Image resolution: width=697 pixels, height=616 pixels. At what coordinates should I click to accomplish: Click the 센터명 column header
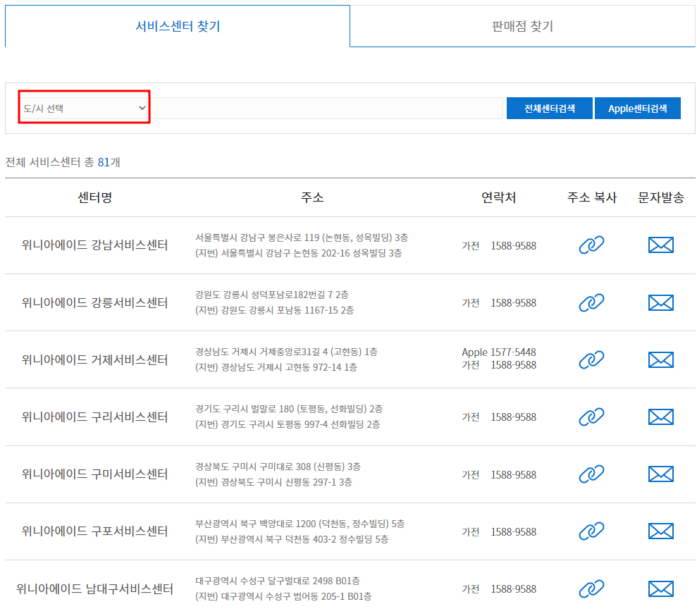click(x=94, y=197)
